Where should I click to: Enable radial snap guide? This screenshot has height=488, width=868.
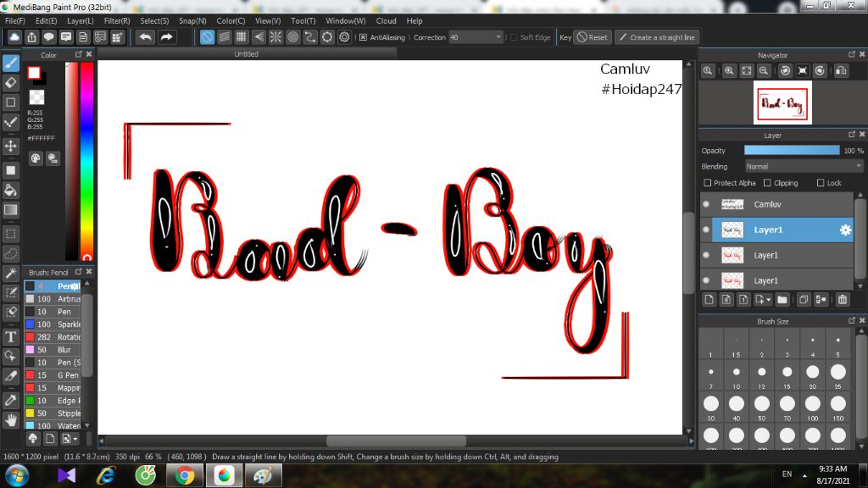[275, 37]
